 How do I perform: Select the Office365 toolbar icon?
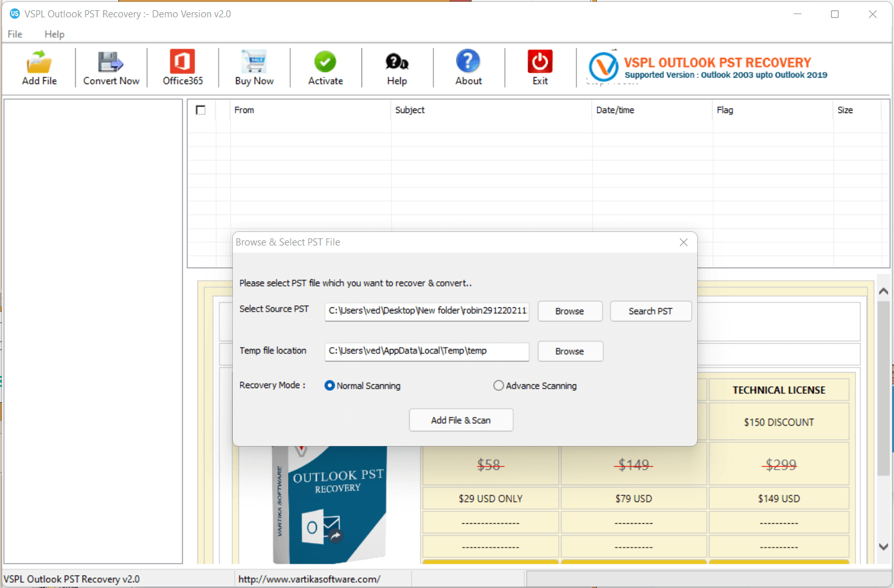183,67
